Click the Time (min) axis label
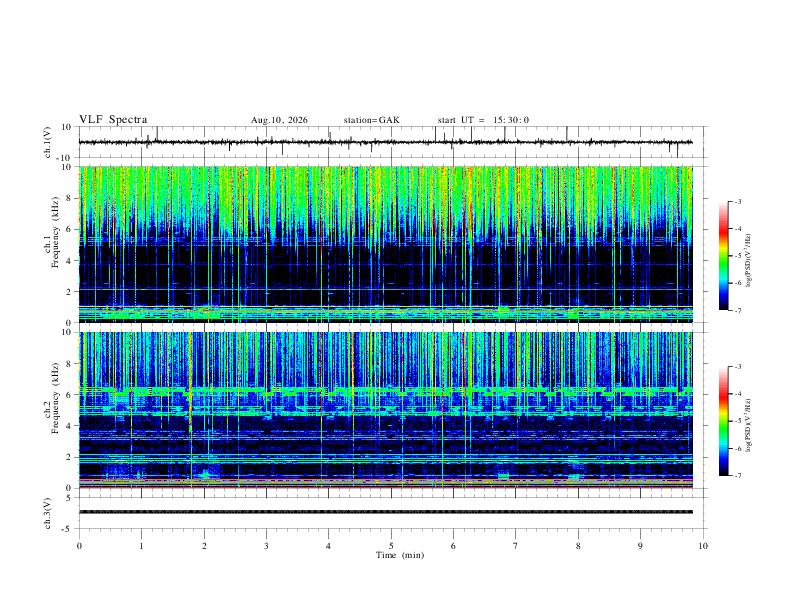This screenshot has width=792, height=612. tap(400, 555)
